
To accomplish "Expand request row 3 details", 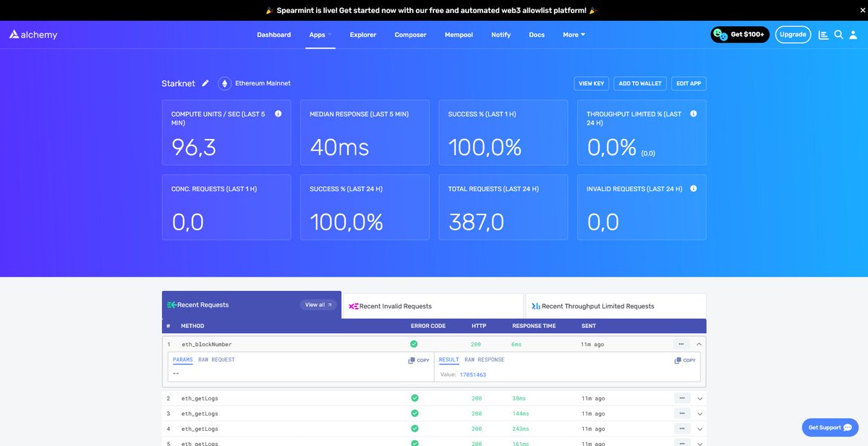I will (x=699, y=413).
